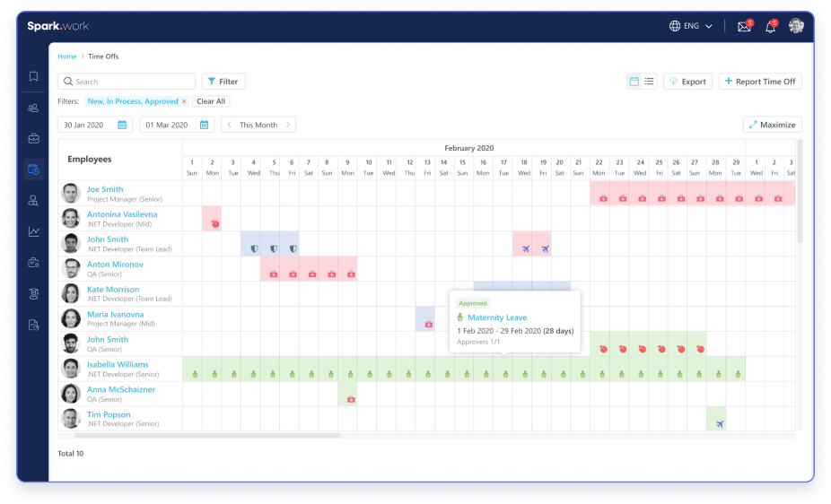Viewport: 831px width, 504px height.
Task: Click Joe Smith's avatar photo
Action: (71, 193)
